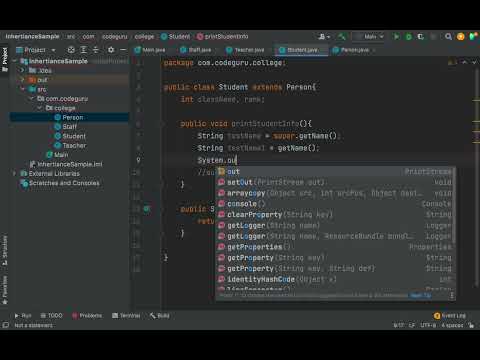Click the tool windows quick access icon

coord(6,325)
